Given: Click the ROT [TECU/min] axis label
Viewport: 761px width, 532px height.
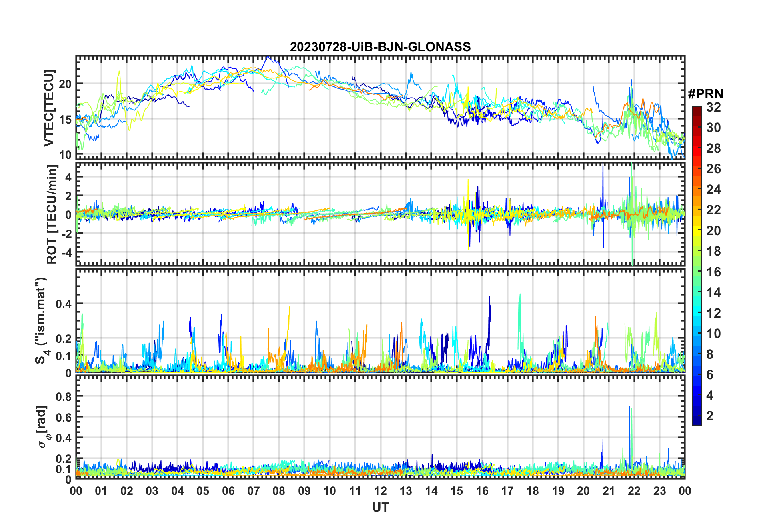Looking at the screenshot, I should tap(52, 214).
